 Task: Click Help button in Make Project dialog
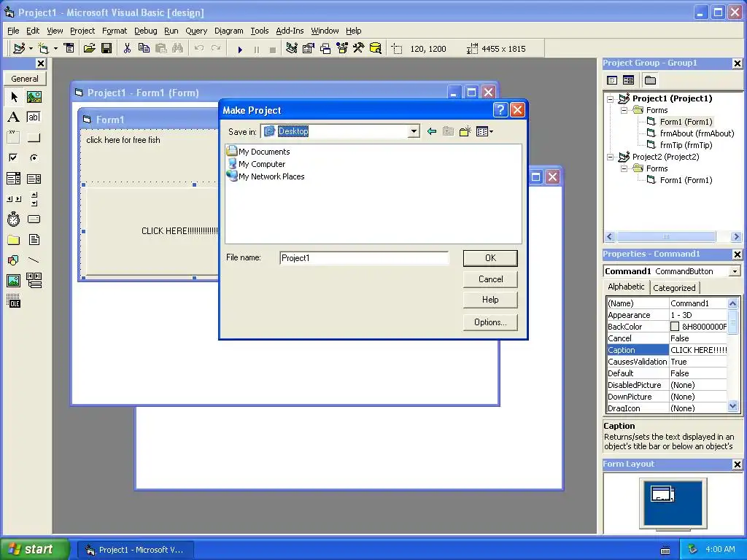click(490, 300)
